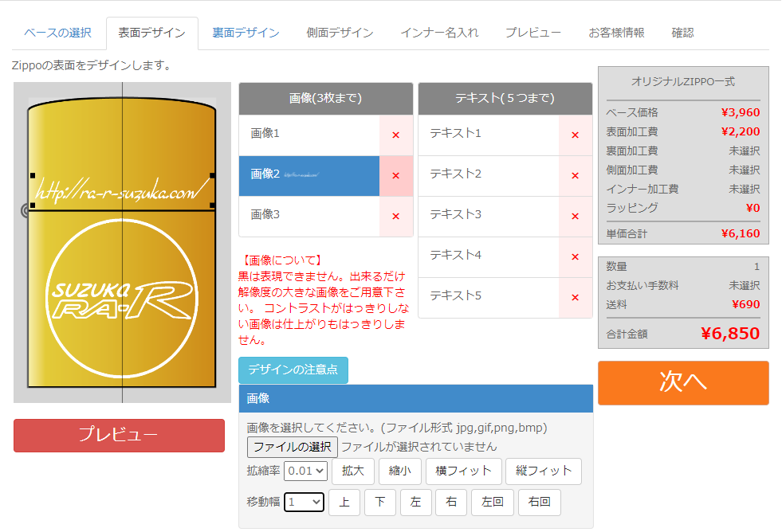Viewport: 782px width, 532px height.
Task: Go to ベースの選択 tab
Action: pyautogui.click(x=57, y=33)
